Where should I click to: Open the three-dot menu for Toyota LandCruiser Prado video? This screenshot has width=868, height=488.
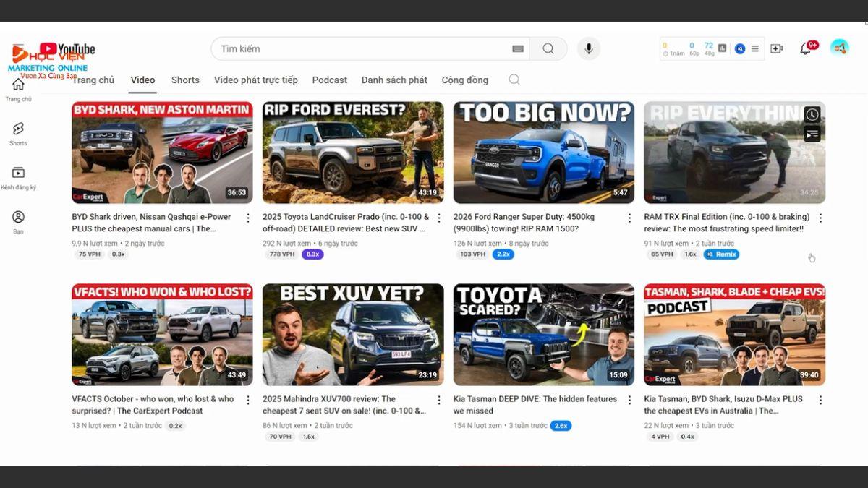coord(438,218)
